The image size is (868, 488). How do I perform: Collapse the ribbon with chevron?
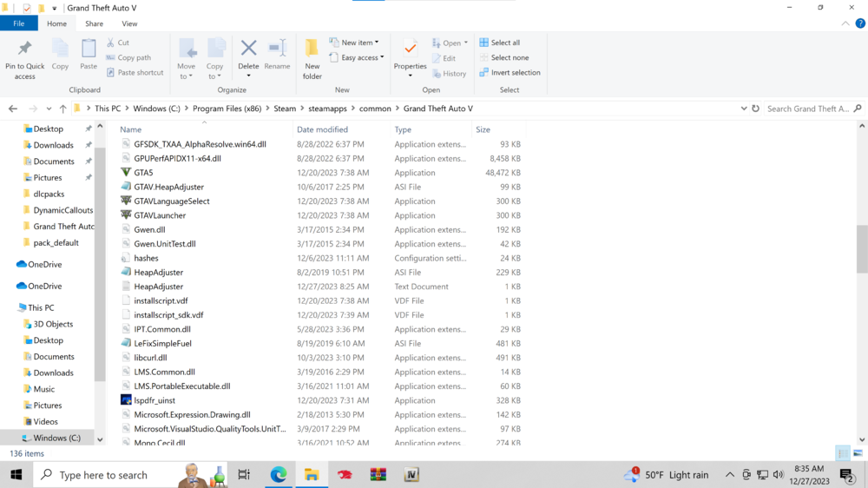click(x=845, y=23)
